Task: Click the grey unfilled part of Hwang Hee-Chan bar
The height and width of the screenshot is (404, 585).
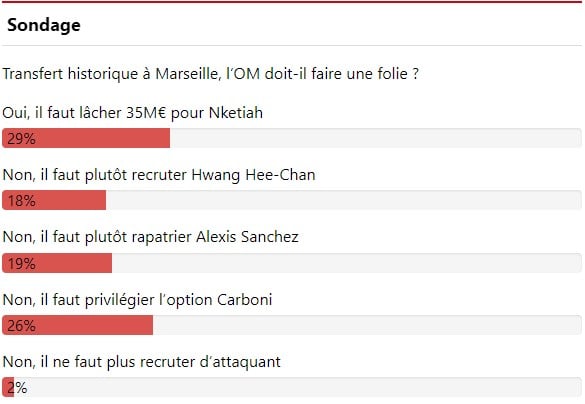Action: coord(344,200)
